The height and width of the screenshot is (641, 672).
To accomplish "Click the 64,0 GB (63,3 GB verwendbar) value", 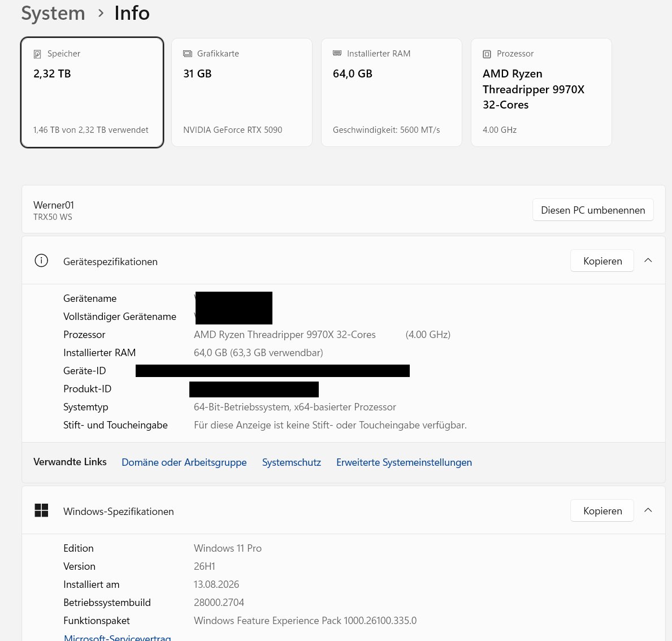I will point(258,353).
